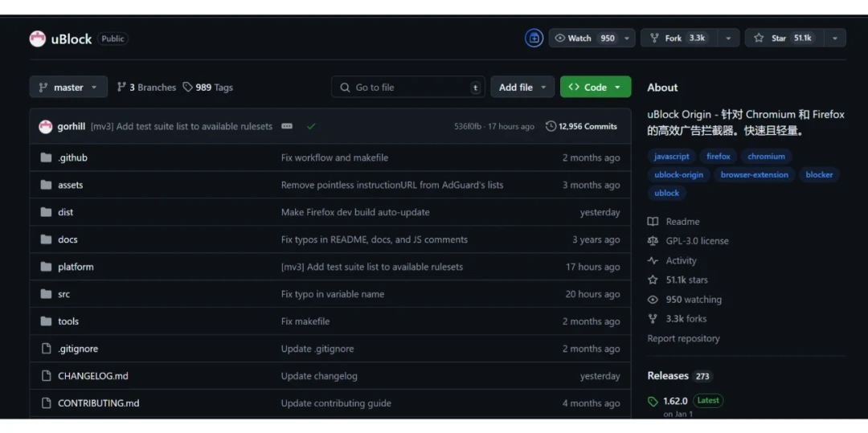The image size is (868, 433).
Task: Click the folder icon for platform
Action: 46,267
